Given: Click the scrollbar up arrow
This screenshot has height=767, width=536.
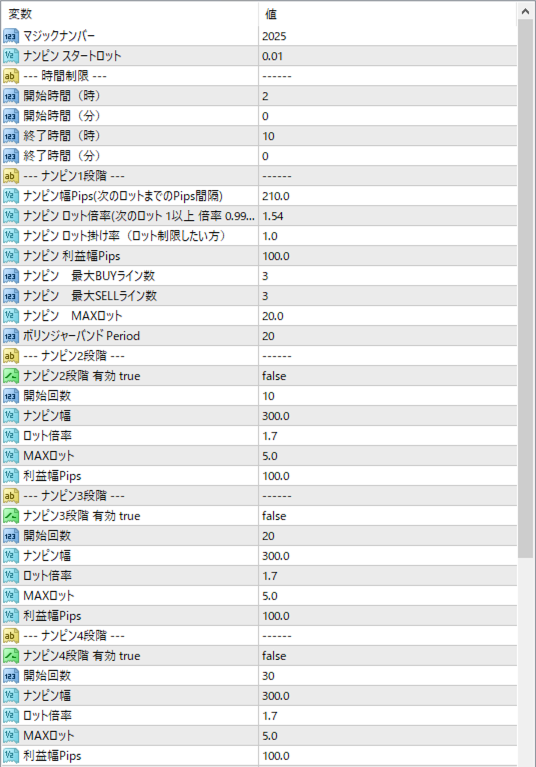Looking at the screenshot, I should [526, 11].
